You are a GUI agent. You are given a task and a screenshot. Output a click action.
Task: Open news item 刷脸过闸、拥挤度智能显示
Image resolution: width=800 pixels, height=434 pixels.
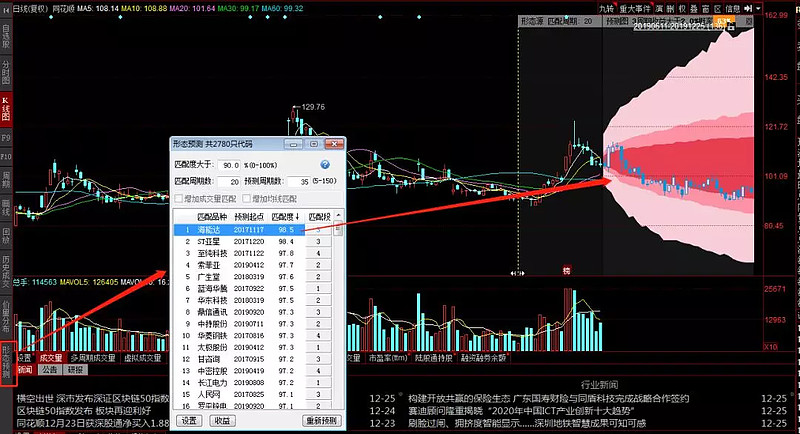point(527,423)
